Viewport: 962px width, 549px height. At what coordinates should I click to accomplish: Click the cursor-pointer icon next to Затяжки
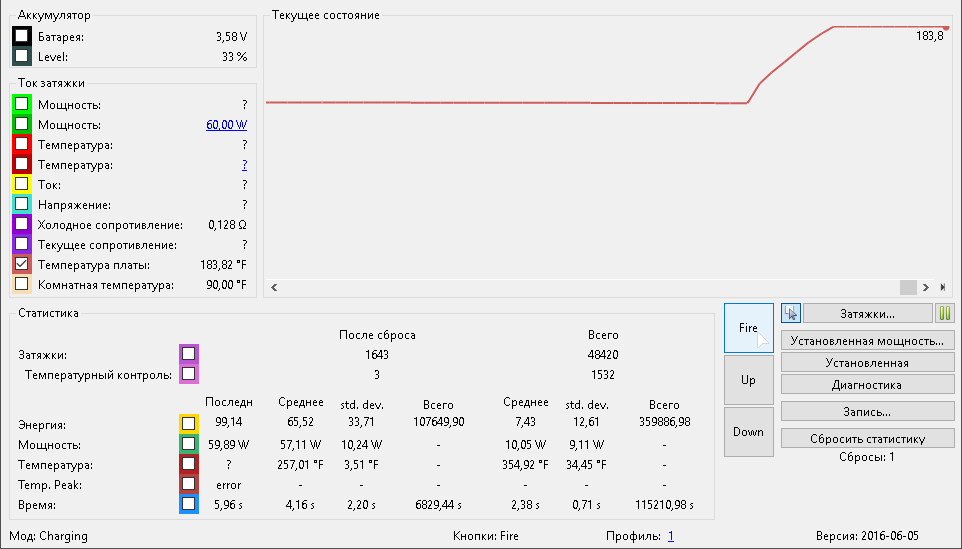pos(790,313)
